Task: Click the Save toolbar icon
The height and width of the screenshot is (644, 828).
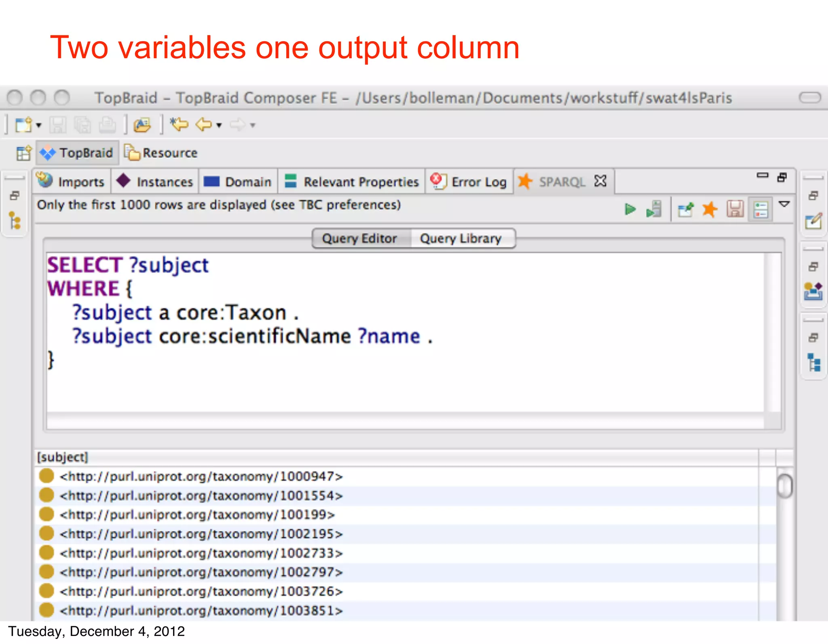Action: click(57, 125)
